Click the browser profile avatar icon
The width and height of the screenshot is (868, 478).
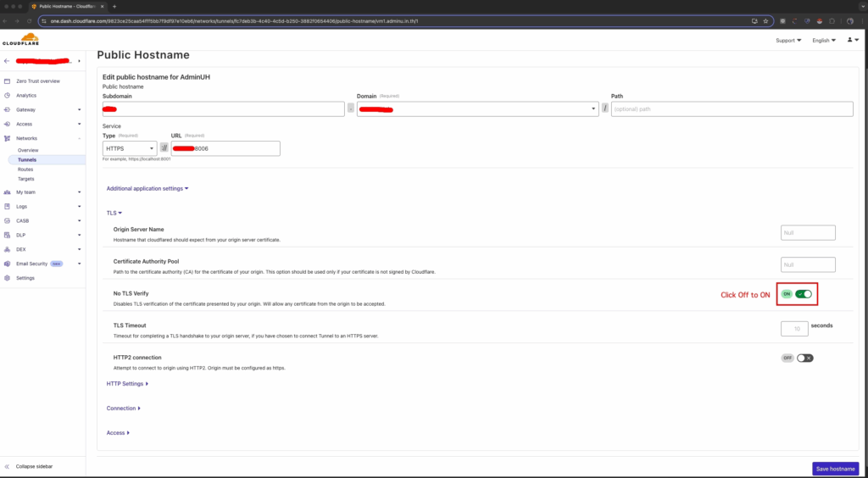pos(849,21)
